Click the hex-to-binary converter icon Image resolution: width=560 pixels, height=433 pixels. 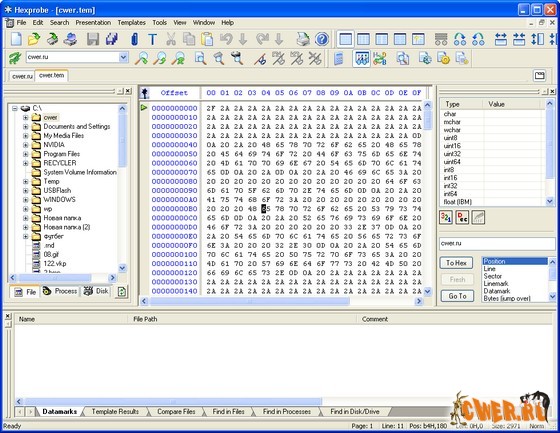(380, 59)
